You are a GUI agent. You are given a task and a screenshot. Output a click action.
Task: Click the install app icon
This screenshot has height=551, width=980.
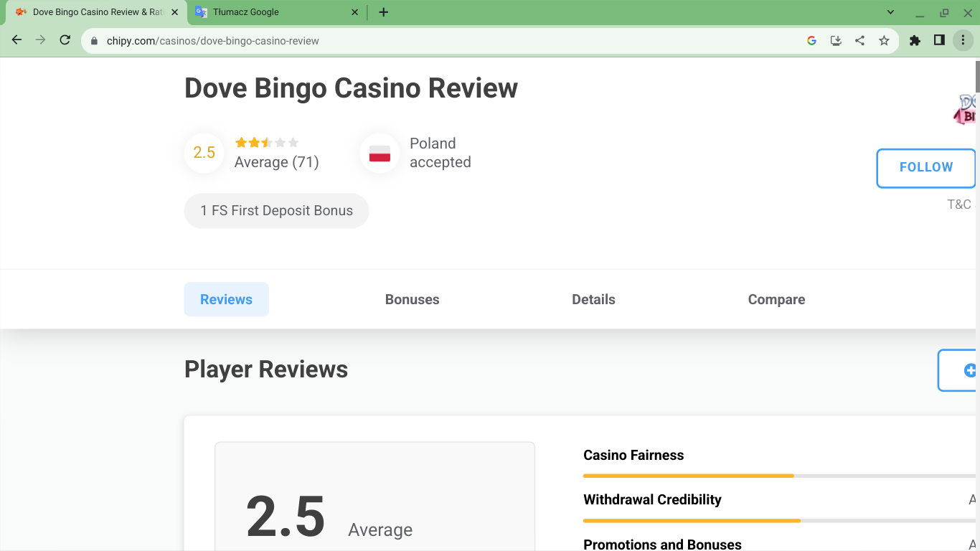tap(836, 41)
